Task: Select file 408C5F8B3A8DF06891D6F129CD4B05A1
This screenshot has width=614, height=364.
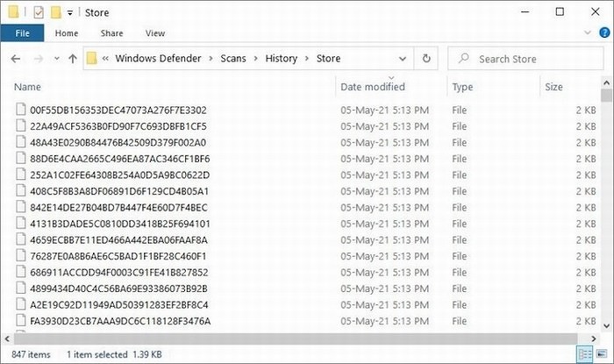Action: pyautogui.click(x=119, y=191)
